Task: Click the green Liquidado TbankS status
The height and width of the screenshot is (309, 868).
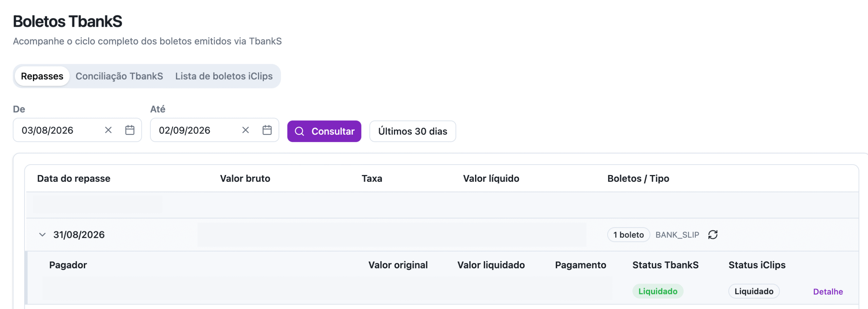Action: [658, 291]
